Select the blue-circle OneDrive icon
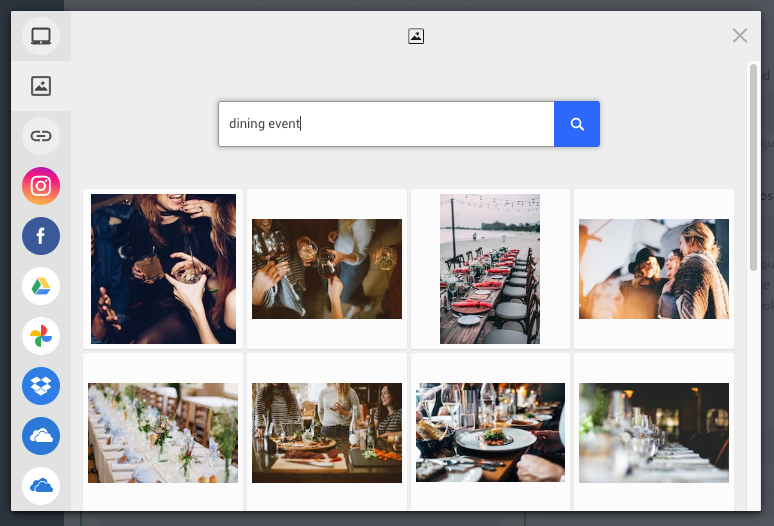The height and width of the screenshot is (526, 774). point(41,436)
